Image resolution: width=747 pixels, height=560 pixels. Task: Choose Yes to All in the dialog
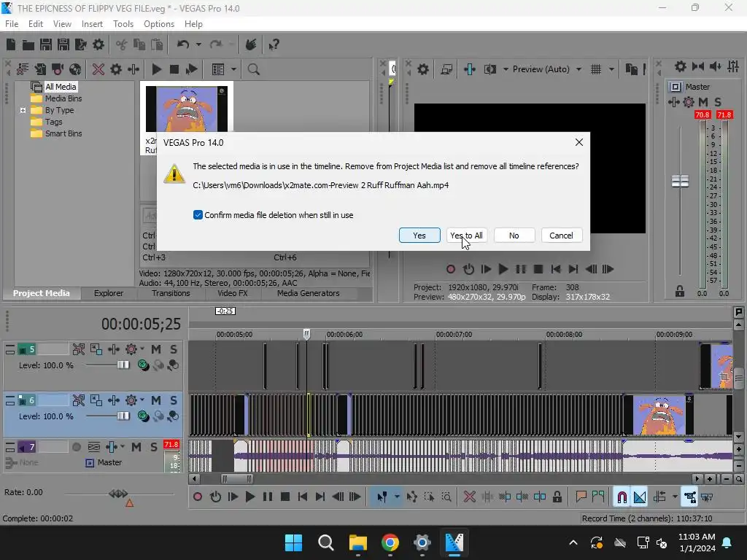click(x=466, y=236)
